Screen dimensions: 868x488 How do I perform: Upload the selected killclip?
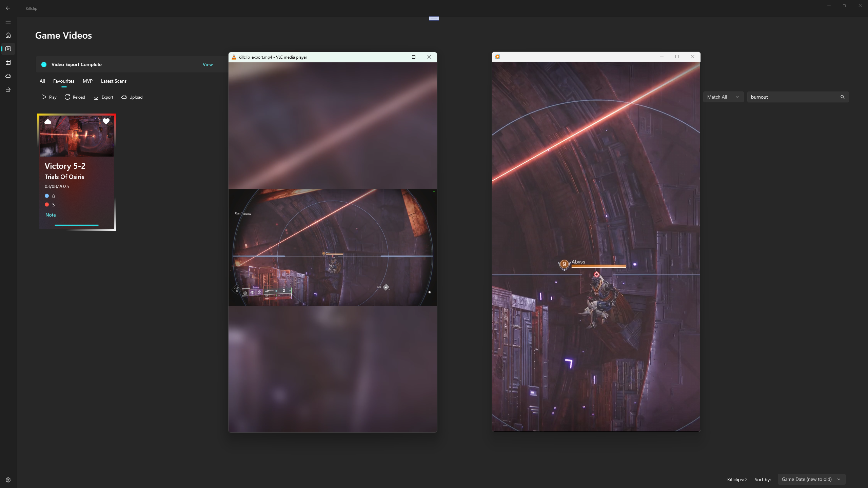point(132,97)
